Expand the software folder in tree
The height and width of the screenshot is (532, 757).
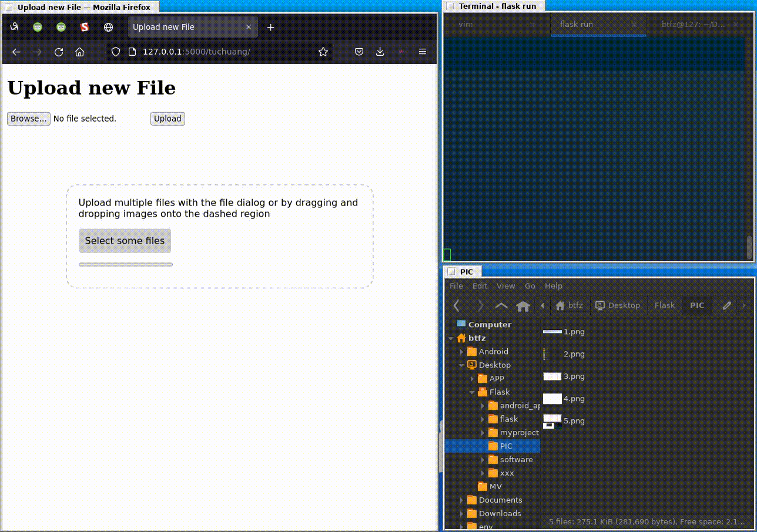[483, 460]
